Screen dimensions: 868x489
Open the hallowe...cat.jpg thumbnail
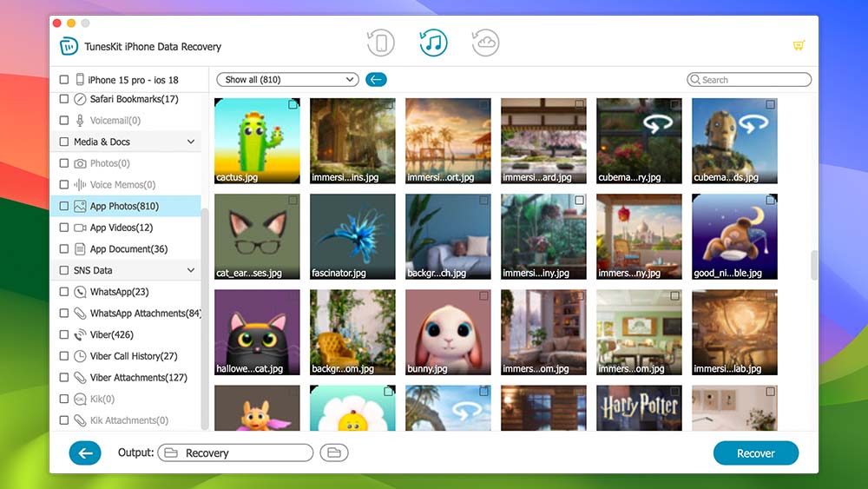[257, 333]
